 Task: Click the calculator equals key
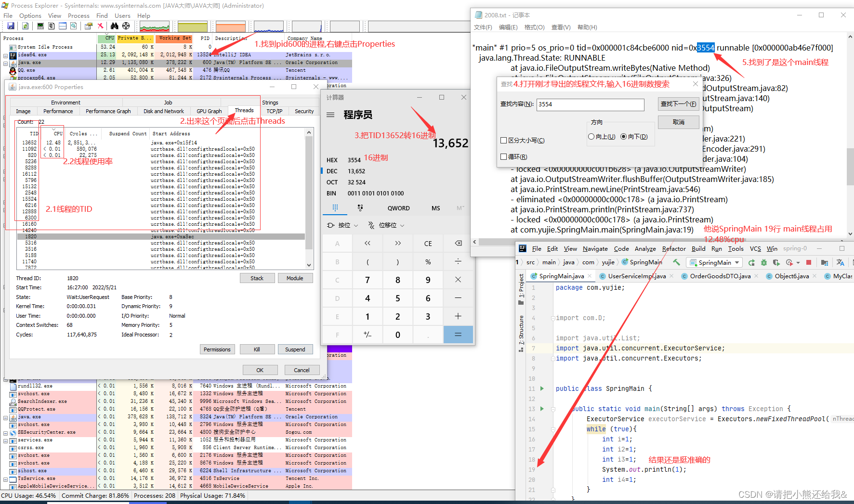(x=458, y=335)
